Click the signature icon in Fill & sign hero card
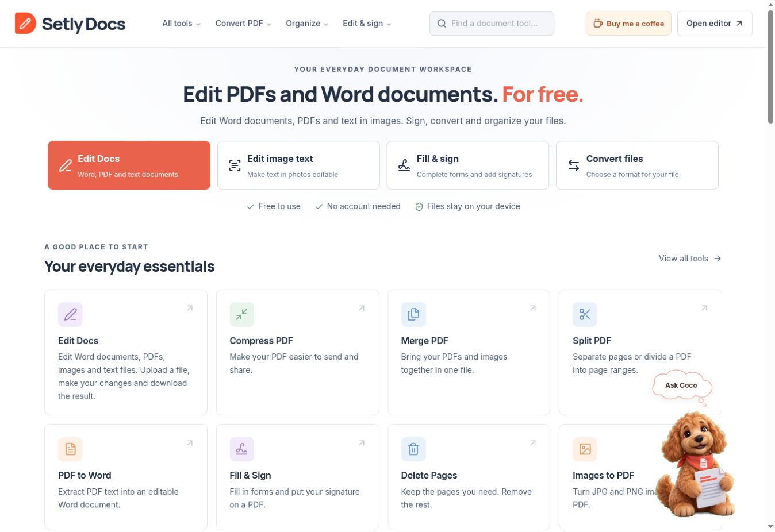 [x=404, y=165]
